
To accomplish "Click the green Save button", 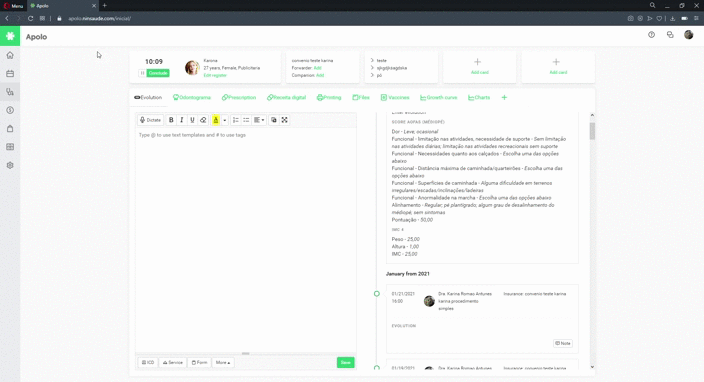I will pyautogui.click(x=345, y=362).
